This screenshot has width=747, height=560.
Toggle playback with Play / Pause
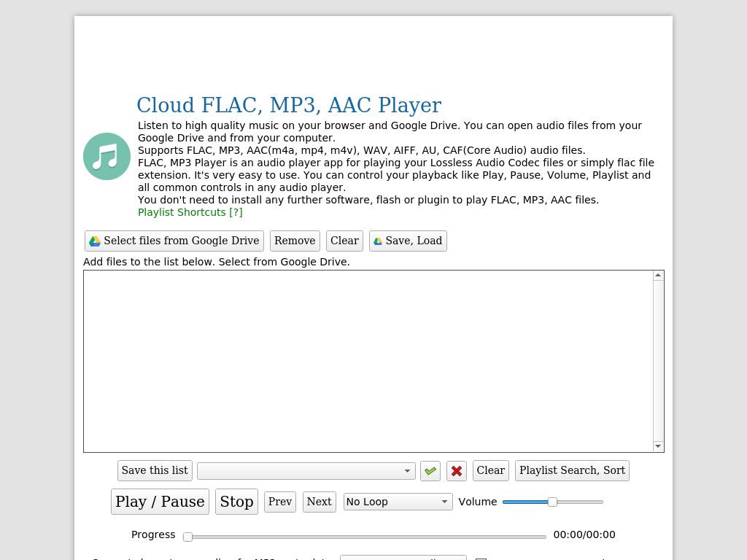click(x=160, y=502)
